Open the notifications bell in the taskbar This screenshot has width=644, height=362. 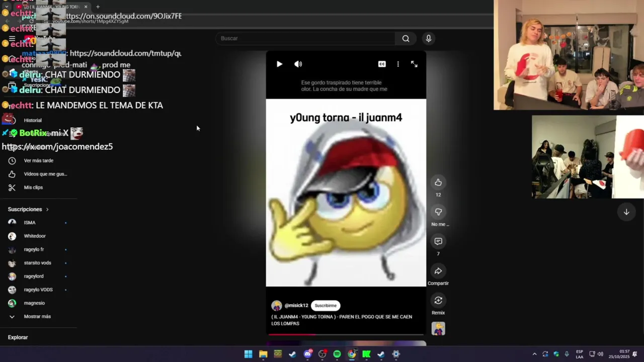[635, 354]
